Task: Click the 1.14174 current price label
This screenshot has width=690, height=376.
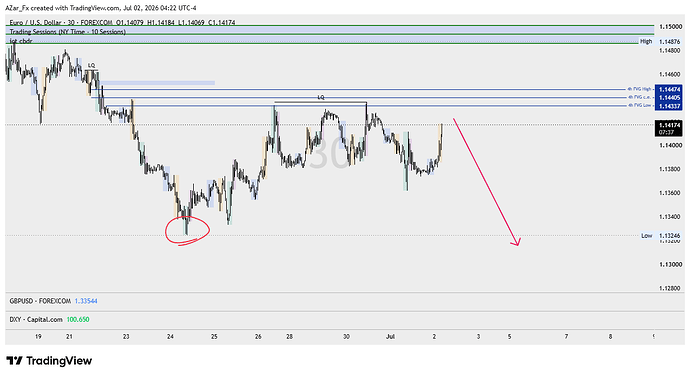Action: pos(669,125)
